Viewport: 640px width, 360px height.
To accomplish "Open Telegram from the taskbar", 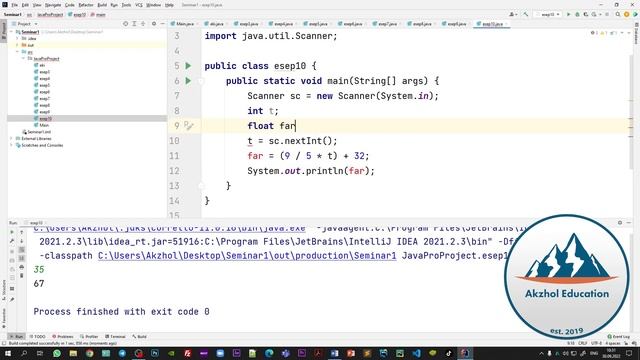I will [x=122, y=353].
